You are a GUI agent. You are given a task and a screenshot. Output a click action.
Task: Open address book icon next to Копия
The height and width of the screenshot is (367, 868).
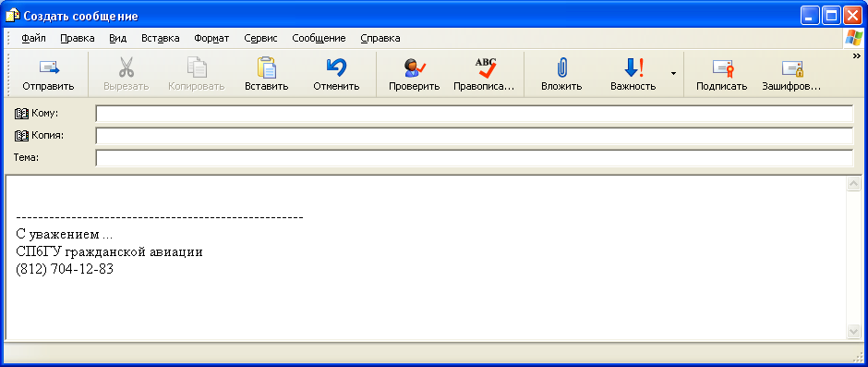tap(21, 135)
